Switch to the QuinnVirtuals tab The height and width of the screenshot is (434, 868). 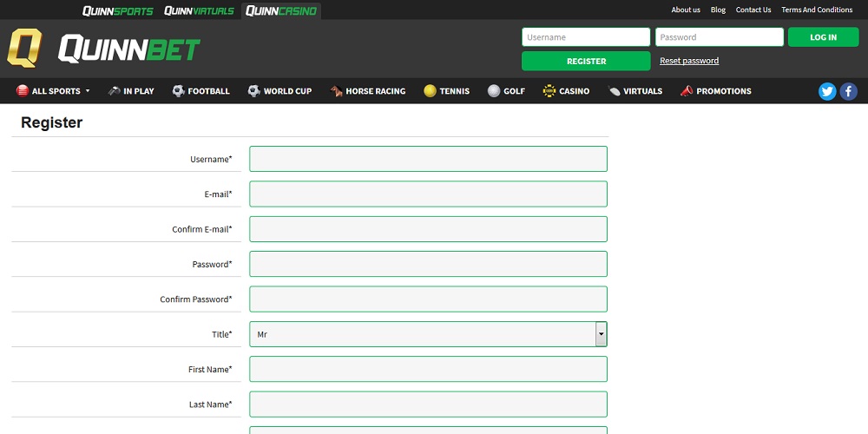click(x=200, y=10)
